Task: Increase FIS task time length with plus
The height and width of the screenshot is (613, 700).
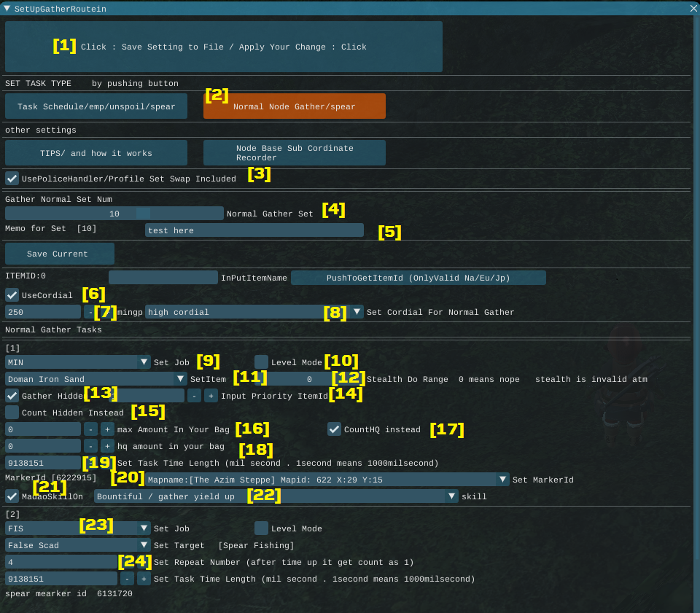Action: click(x=144, y=579)
